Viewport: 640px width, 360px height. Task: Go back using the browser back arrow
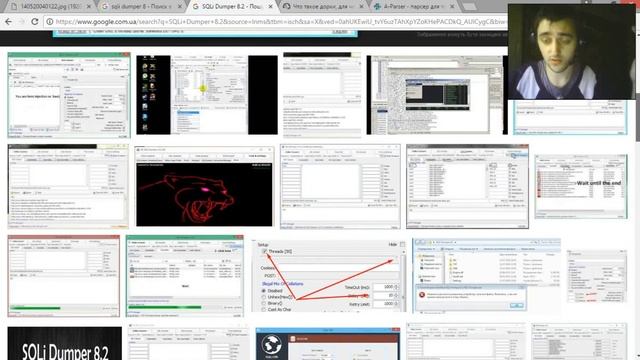(8, 22)
